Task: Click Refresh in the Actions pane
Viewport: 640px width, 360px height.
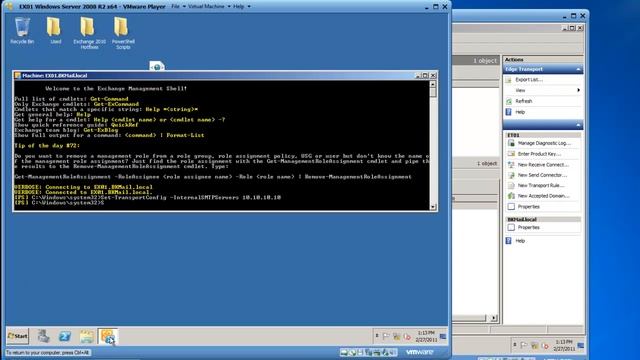Action: tap(524, 101)
